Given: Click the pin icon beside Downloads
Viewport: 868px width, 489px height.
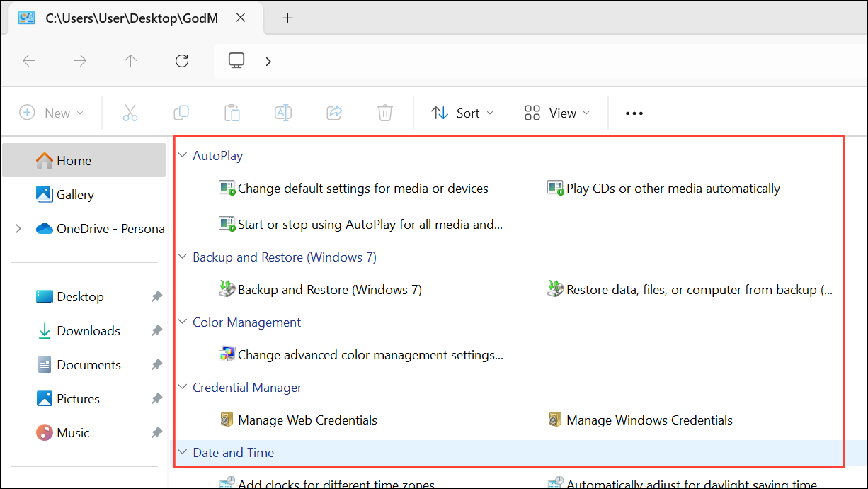Looking at the screenshot, I should pyautogui.click(x=157, y=331).
